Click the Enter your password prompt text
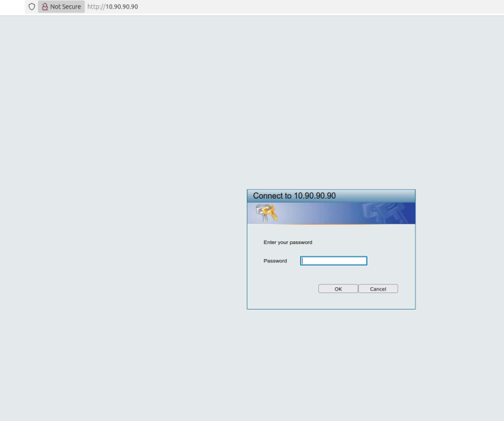Viewport: 504px width, 421px height. click(x=287, y=242)
